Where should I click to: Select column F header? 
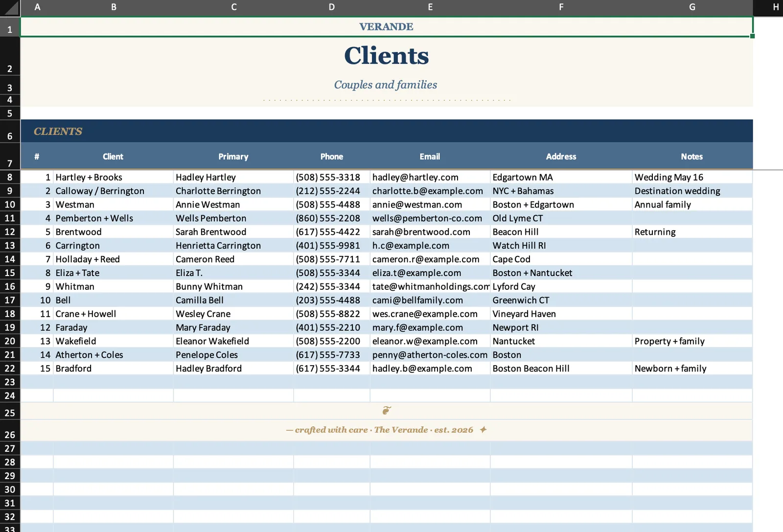click(561, 7)
